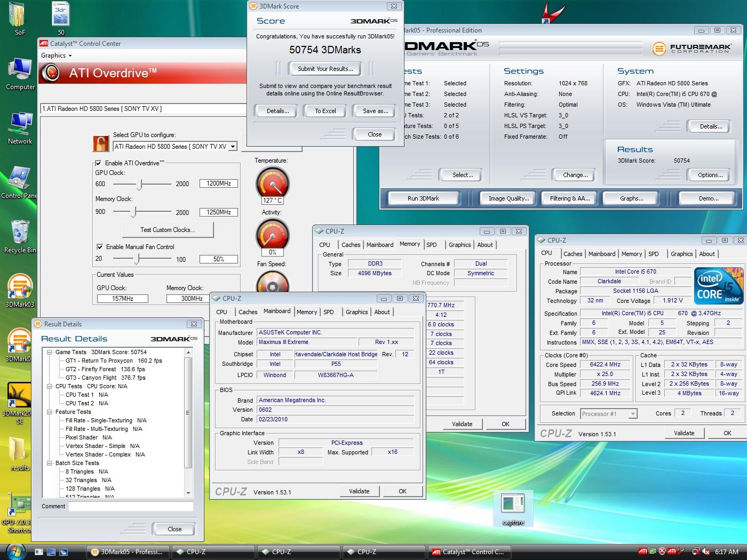Click the Futuremark Corporation logo
The image size is (747, 560).
click(x=693, y=49)
